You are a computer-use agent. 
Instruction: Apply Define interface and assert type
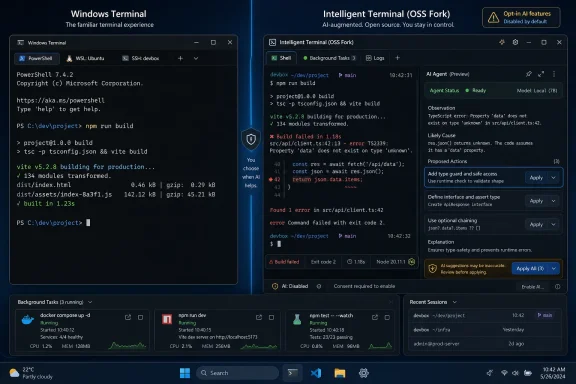pos(536,201)
